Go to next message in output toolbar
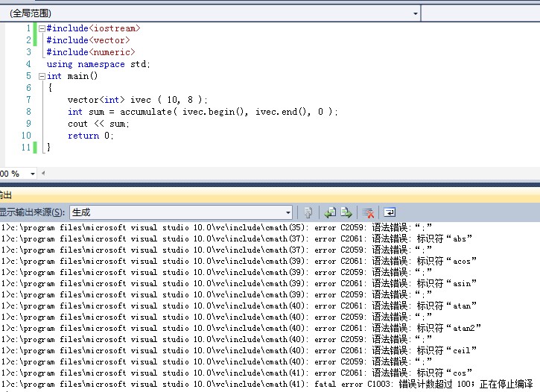Viewport: 540px width, 392px height. [x=346, y=212]
